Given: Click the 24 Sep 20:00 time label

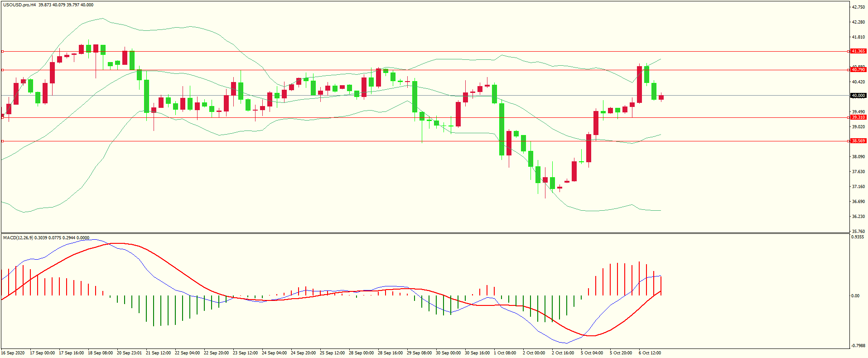Looking at the screenshot, I should (x=303, y=353).
